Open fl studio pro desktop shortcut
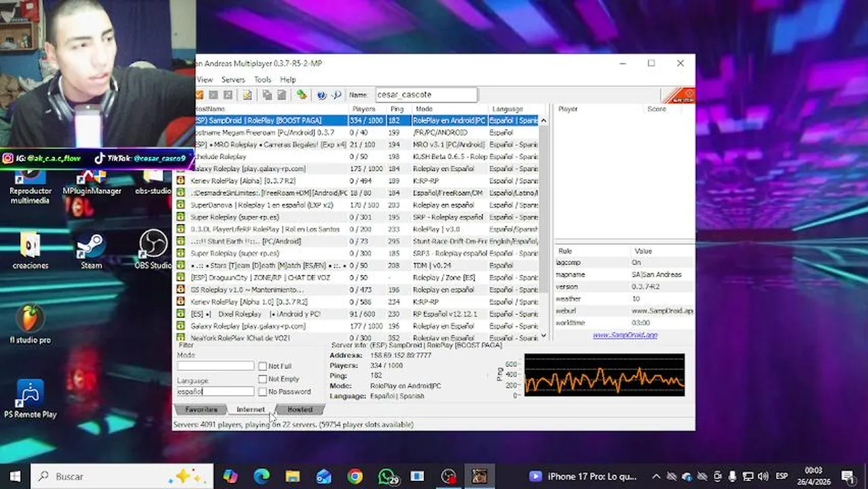The image size is (868, 489). click(x=30, y=325)
